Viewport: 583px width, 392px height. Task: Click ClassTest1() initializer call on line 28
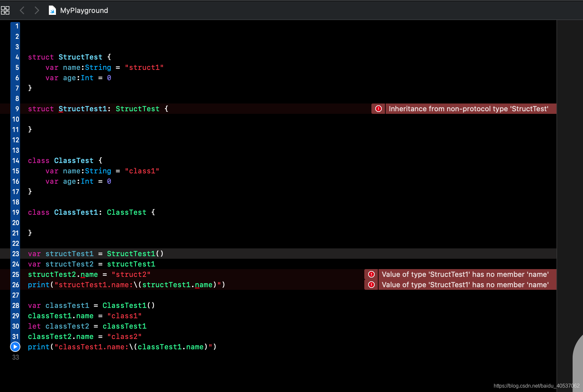tap(129, 306)
